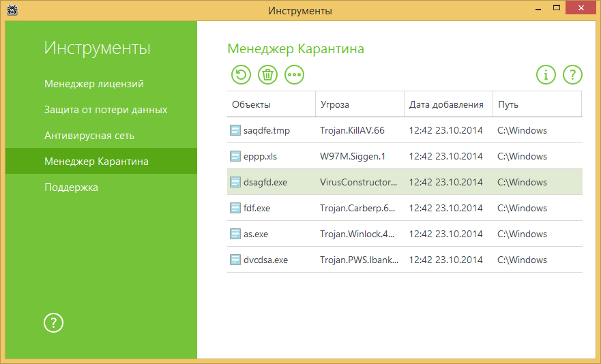Click the Trojan.Winlock.4... threat cell

tap(357, 234)
